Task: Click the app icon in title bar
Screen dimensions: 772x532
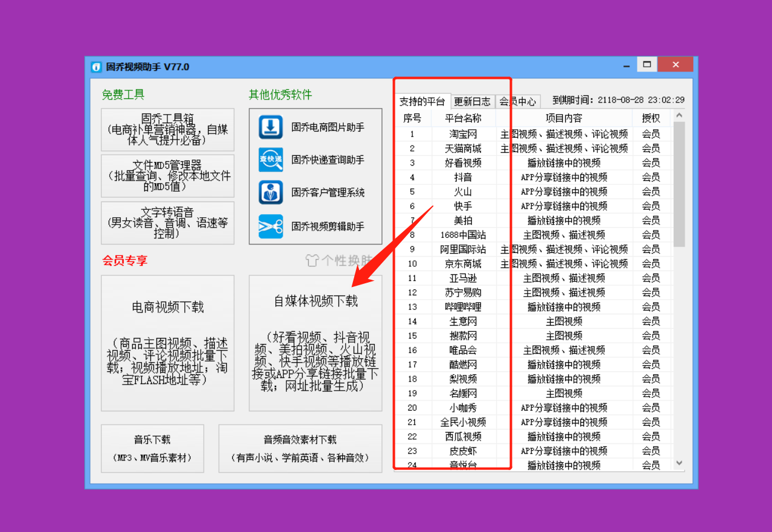Action: [96, 67]
